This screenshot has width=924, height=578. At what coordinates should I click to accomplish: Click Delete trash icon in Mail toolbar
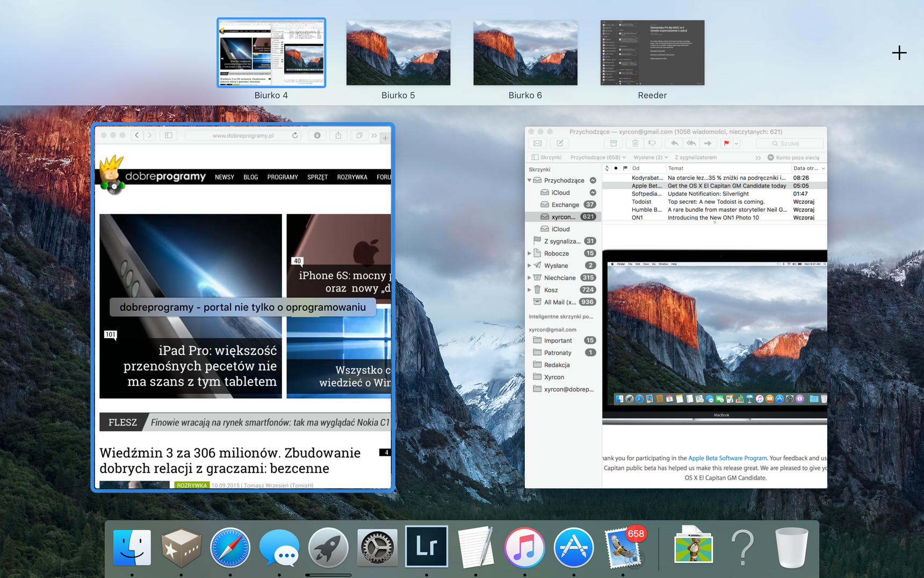(635, 144)
